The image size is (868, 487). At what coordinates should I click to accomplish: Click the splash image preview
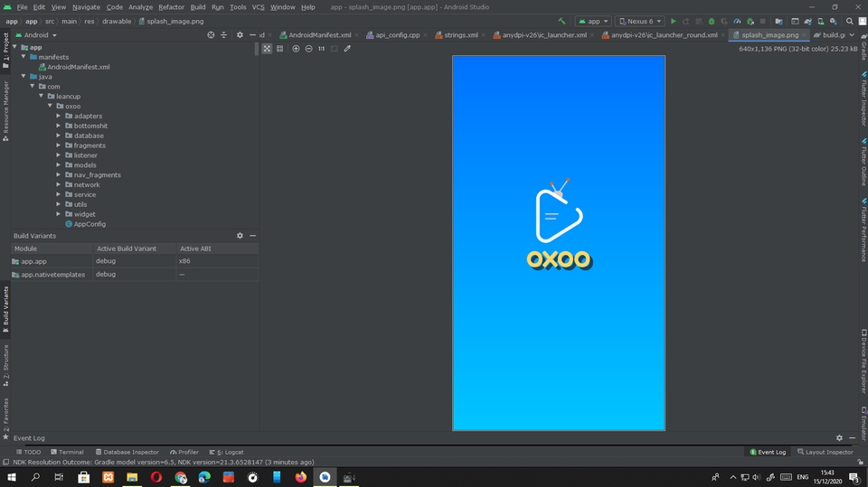pyautogui.click(x=559, y=243)
